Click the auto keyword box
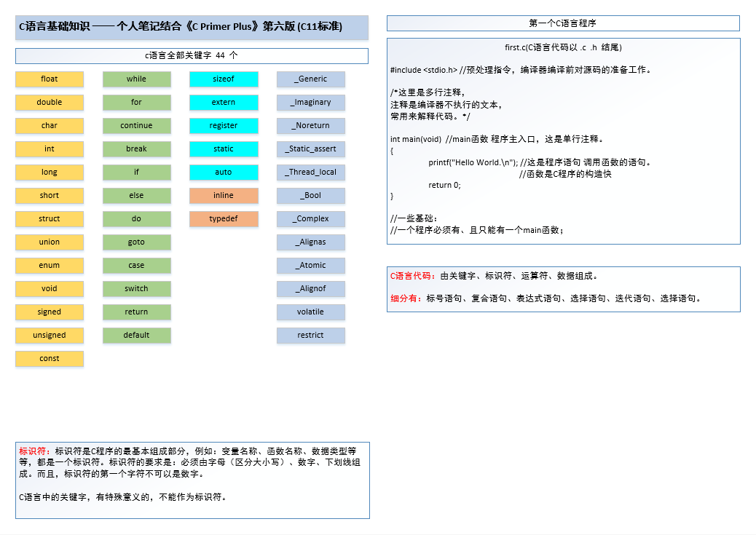This screenshot has width=756, height=535. click(x=224, y=172)
